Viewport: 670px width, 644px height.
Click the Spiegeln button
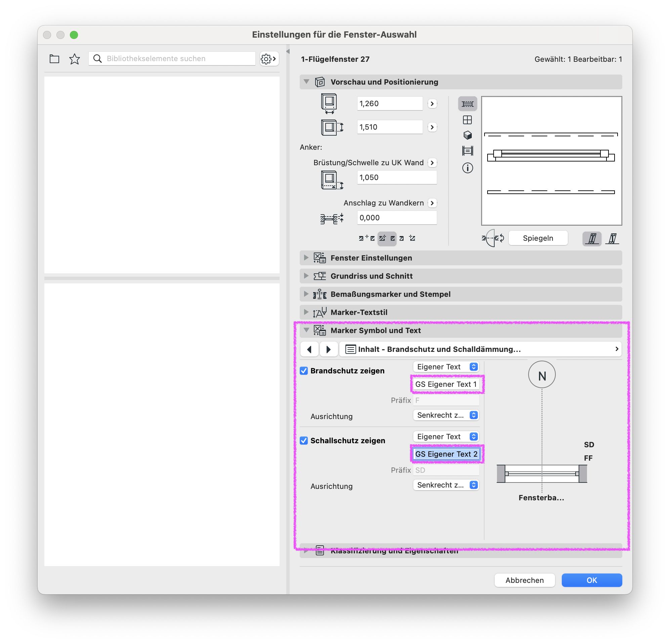coord(538,238)
